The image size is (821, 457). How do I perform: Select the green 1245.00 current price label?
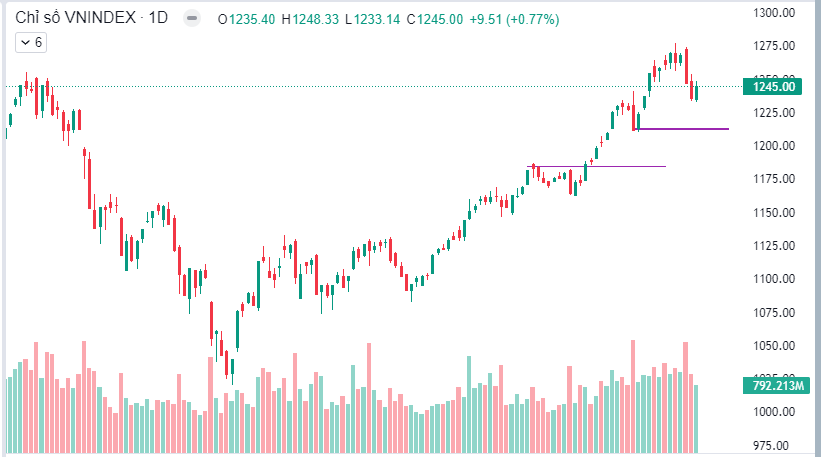[773, 86]
